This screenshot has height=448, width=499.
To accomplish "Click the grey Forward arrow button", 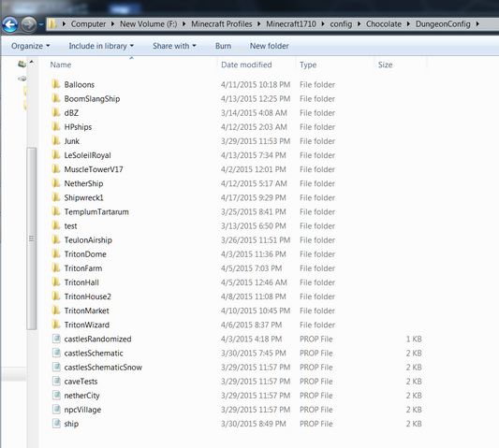I will click(x=29, y=24).
